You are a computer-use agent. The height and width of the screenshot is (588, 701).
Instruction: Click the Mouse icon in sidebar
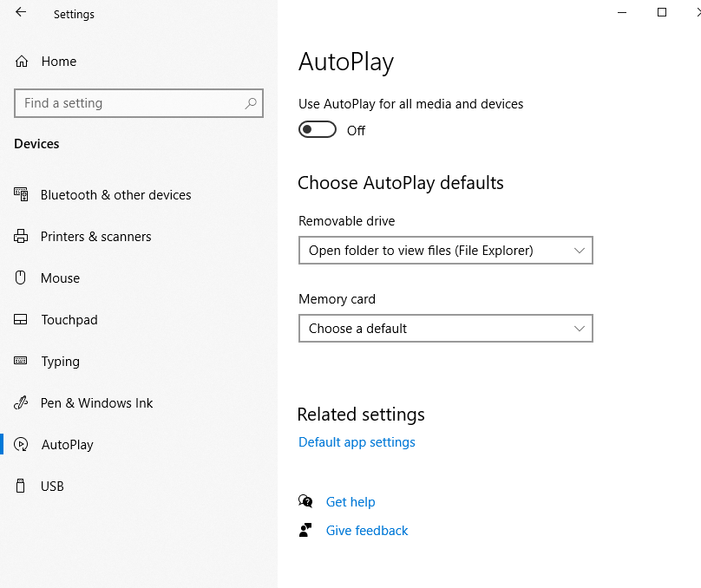point(20,278)
